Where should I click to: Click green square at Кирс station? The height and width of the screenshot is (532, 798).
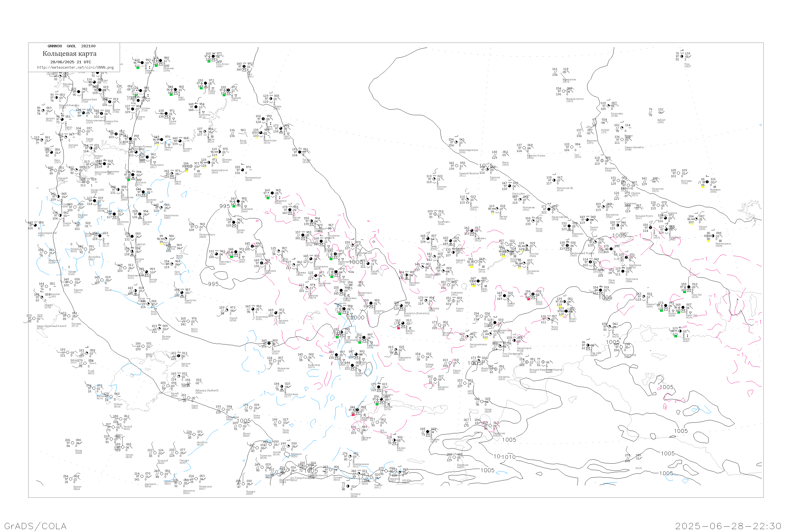pyautogui.click(x=171, y=94)
